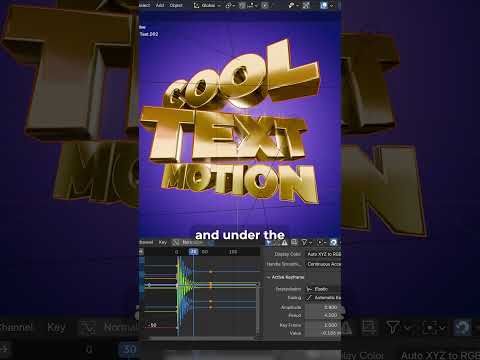This screenshot has height=360, width=480.
Task: Toggle the show-only-errors warning triangle icon
Action: [284, 242]
